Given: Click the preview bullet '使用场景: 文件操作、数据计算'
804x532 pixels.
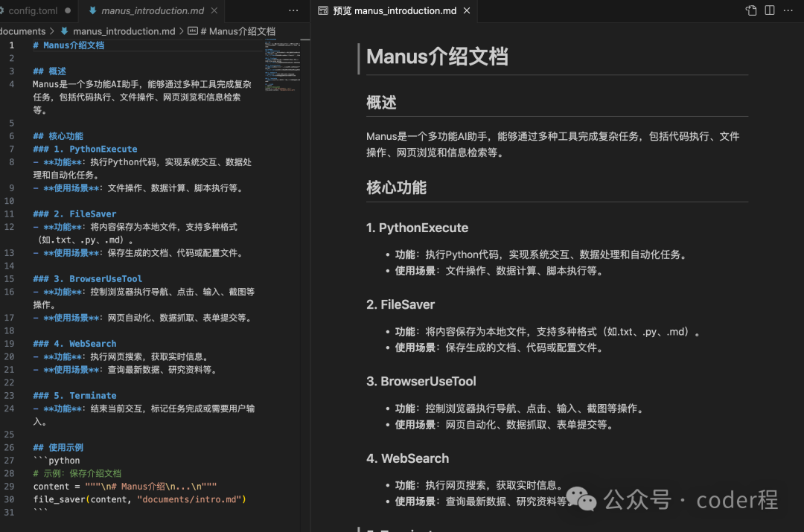Looking at the screenshot, I should point(500,271).
